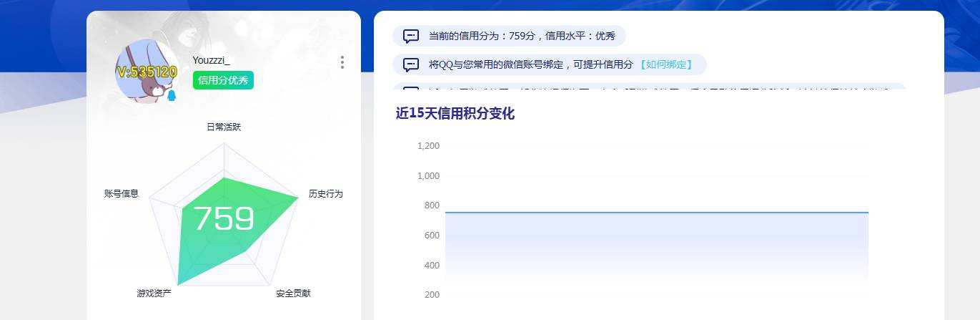The image size is (980, 320).
Task: Click the 账号信息 radar label
Action: click(122, 193)
